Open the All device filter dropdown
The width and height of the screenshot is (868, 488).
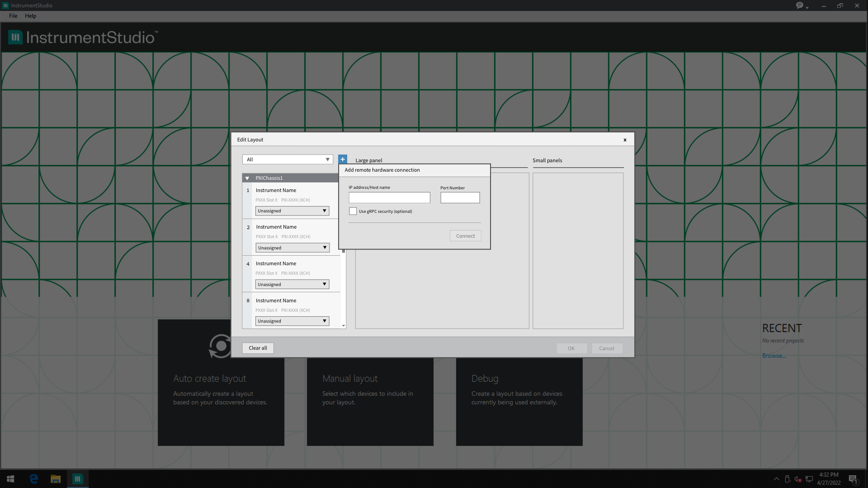pyautogui.click(x=288, y=160)
